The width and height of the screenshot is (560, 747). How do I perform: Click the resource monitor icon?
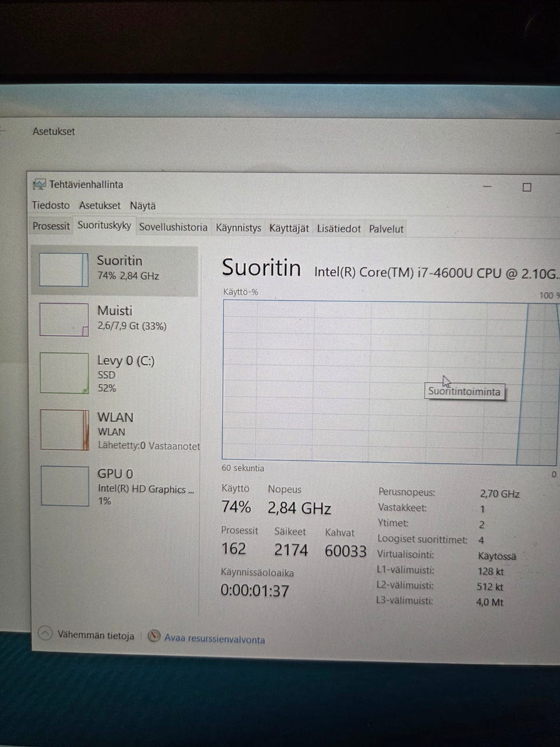(154, 636)
